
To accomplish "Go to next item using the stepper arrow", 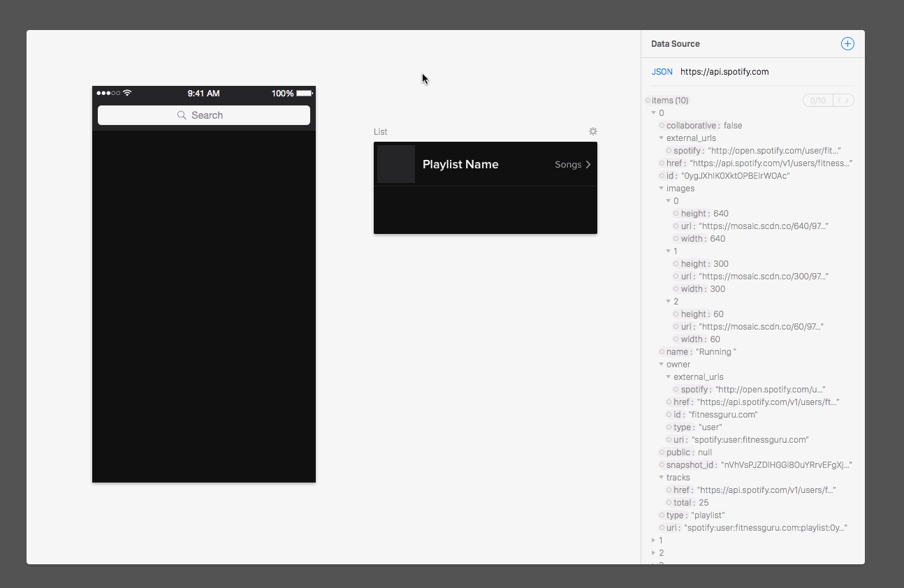I will tap(847, 101).
